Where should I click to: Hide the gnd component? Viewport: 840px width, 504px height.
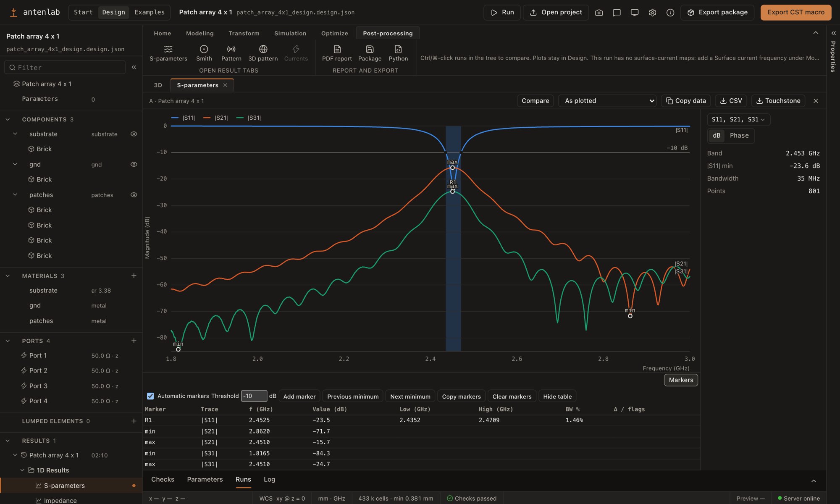134,165
